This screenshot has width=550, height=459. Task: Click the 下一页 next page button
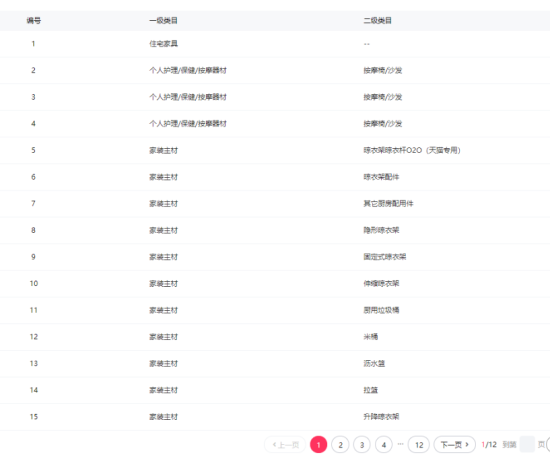[455, 445]
